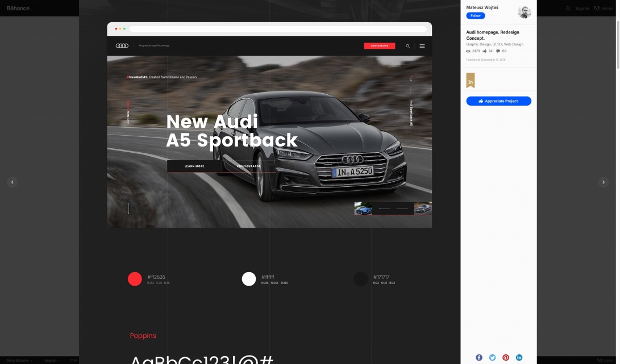620x364 pixels.
Task: Open Mateusz Wojtaś profile avatar
Action: point(524,12)
